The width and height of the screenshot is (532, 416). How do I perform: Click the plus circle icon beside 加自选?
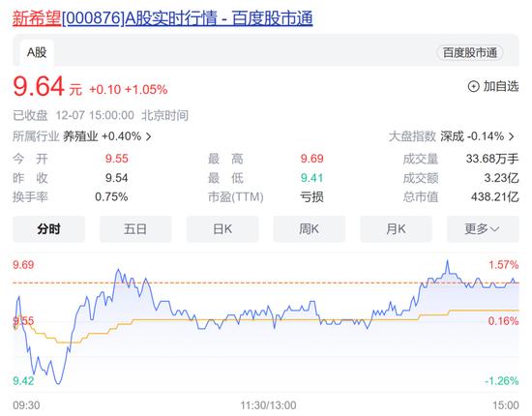tap(473, 86)
